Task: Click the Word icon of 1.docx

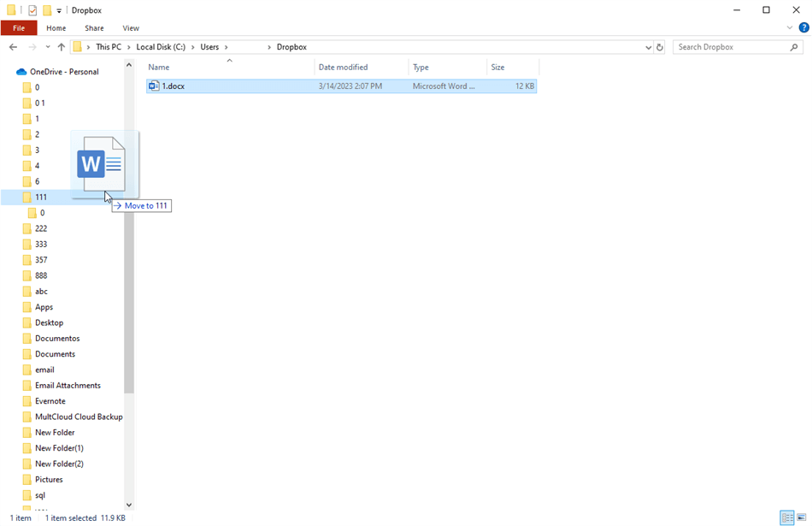Action: pyautogui.click(x=154, y=86)
